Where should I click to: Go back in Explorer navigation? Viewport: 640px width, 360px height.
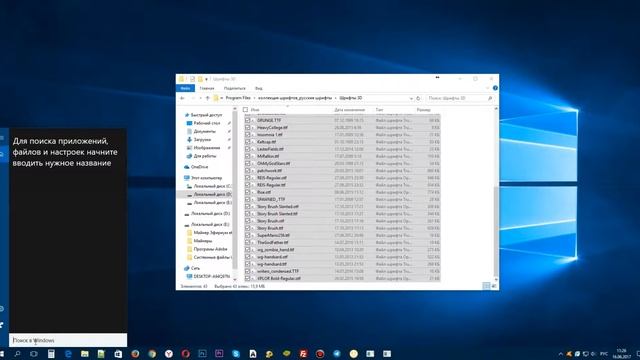[x=182, y=98]
